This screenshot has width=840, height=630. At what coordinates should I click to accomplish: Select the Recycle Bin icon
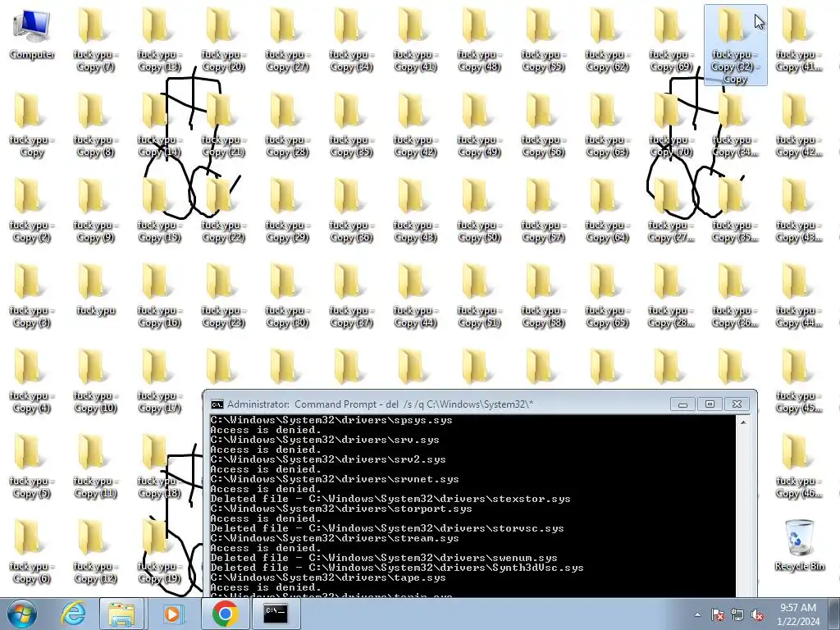click(799, 545)
